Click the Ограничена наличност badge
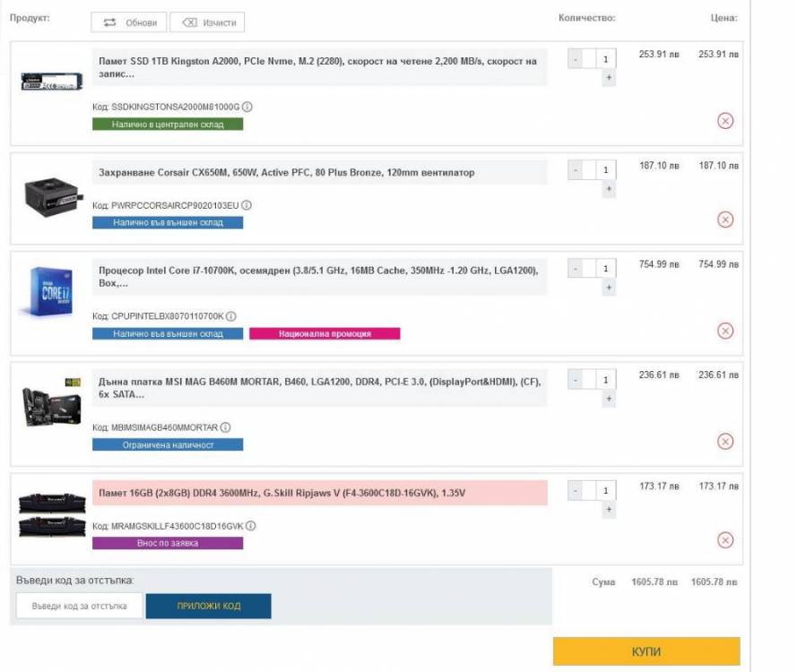 (x=168, y=445)
